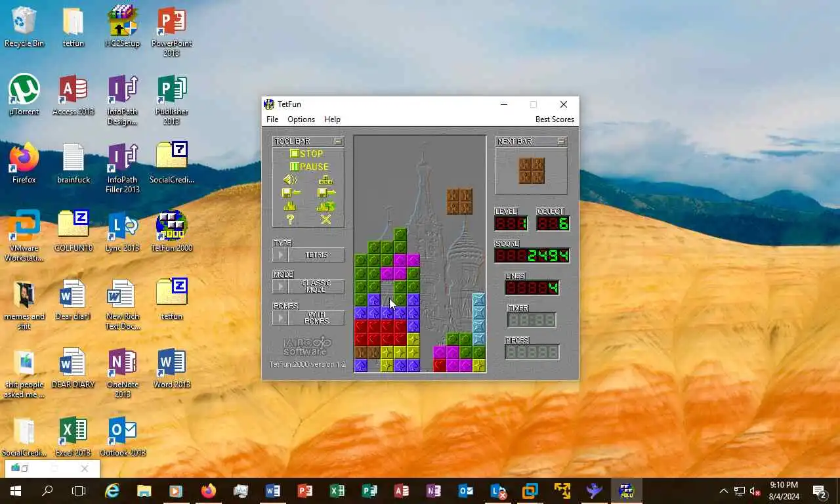This screenshot has width=840, height=504.
Task: Select the Publisher 2013 desktop shortcut
Action: 172,100
